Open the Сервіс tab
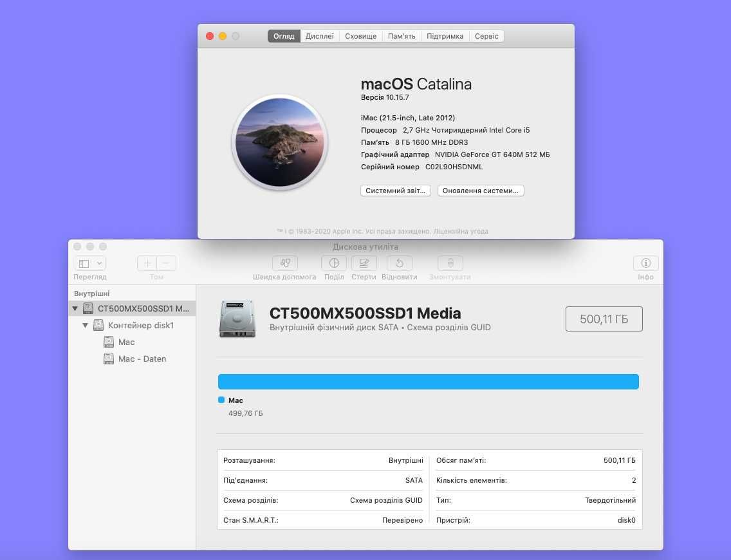This screenshot has width=731, height=560. pyautogui.click(x=486, y=36)
